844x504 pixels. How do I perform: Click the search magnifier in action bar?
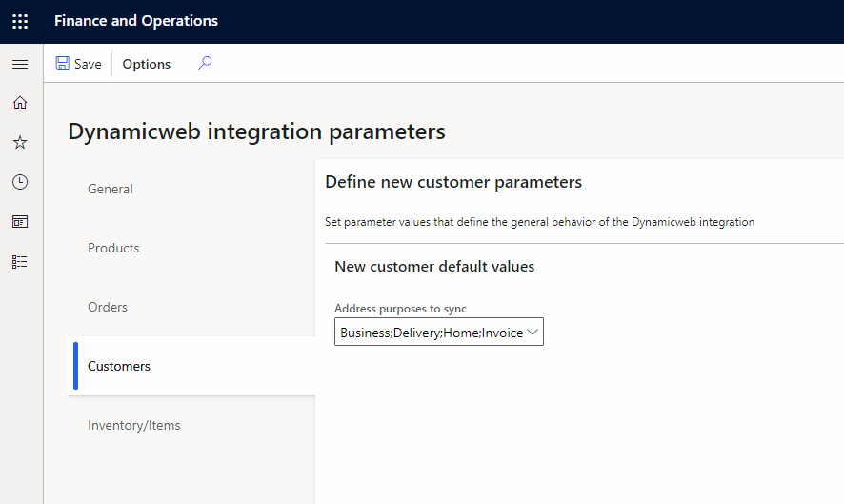point(204,64)
